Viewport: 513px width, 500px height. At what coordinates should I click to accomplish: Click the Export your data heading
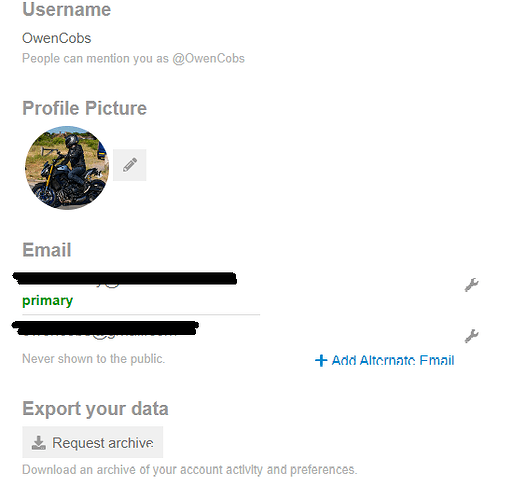(x=95, y=409)
